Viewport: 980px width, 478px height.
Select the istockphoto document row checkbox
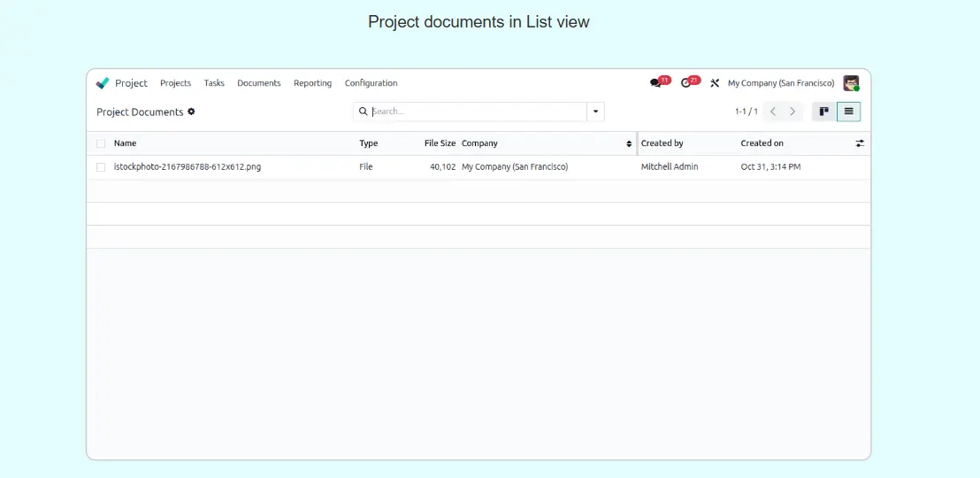tap(101, 167)
